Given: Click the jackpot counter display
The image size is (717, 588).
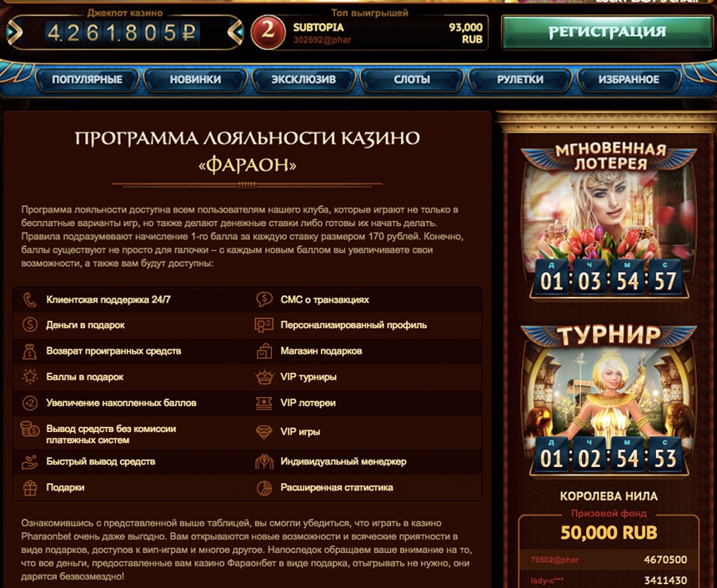Looking at the screenshot, I should click(x=123, y=33).
